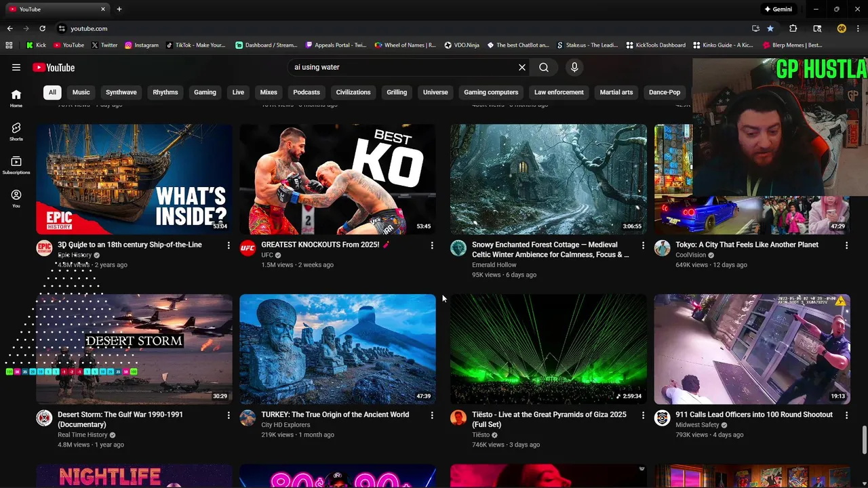Open the Extensions puzzle icon
This screenshot has width=868, height=488.
[793, 28]
